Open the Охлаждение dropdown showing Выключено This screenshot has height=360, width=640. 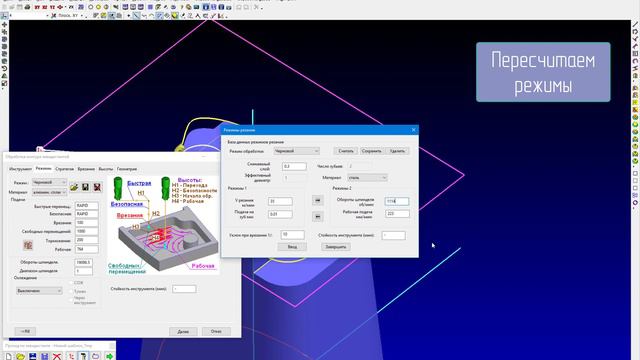point(39,291)
